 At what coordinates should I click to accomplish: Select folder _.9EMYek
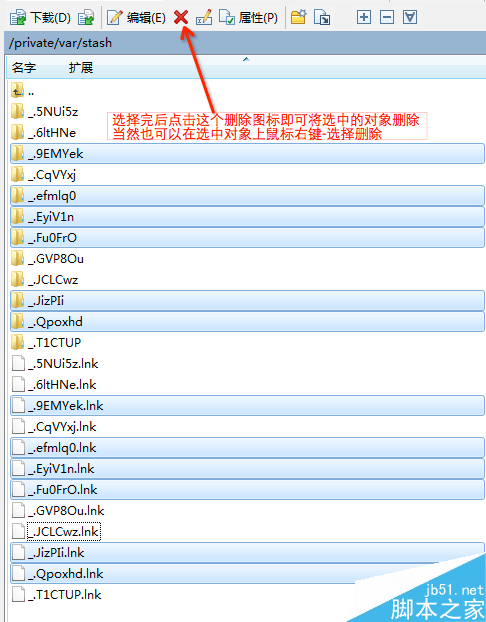coord(247,154)
